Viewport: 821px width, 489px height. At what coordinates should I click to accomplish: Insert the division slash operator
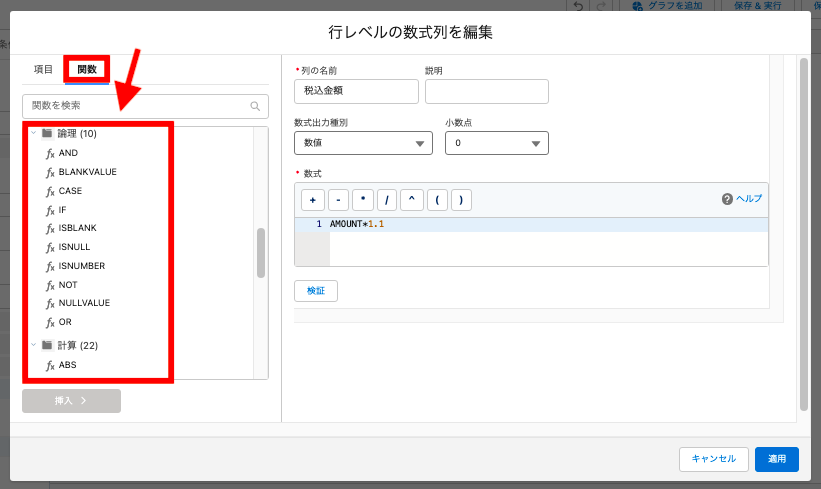tap(386, 199)
